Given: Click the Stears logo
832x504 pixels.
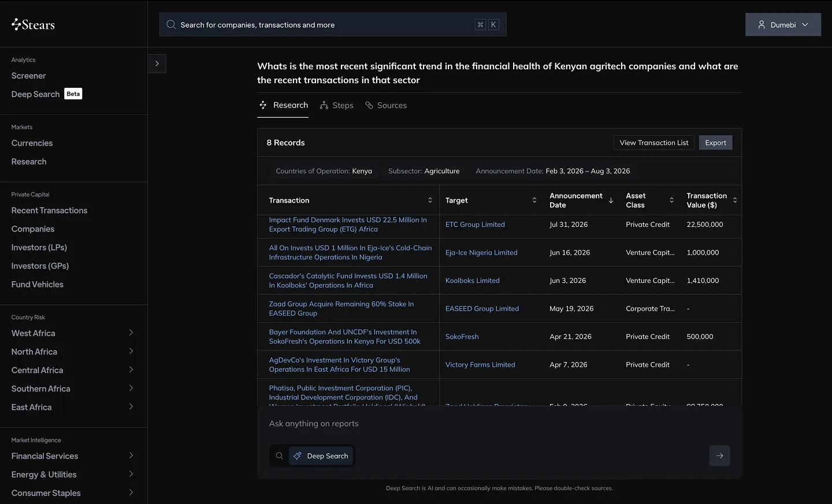Looking at the screenshot, I should [x=33, y=24].
